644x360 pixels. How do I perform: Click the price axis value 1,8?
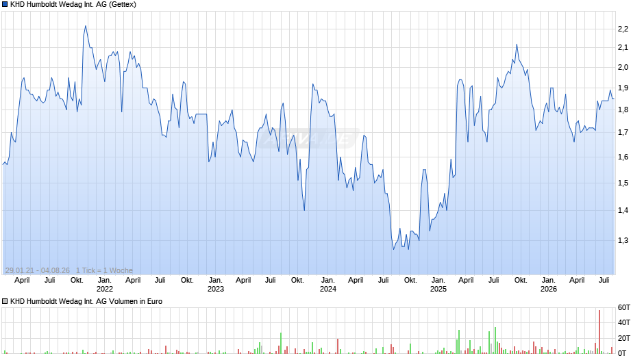(x=623, y=110)
